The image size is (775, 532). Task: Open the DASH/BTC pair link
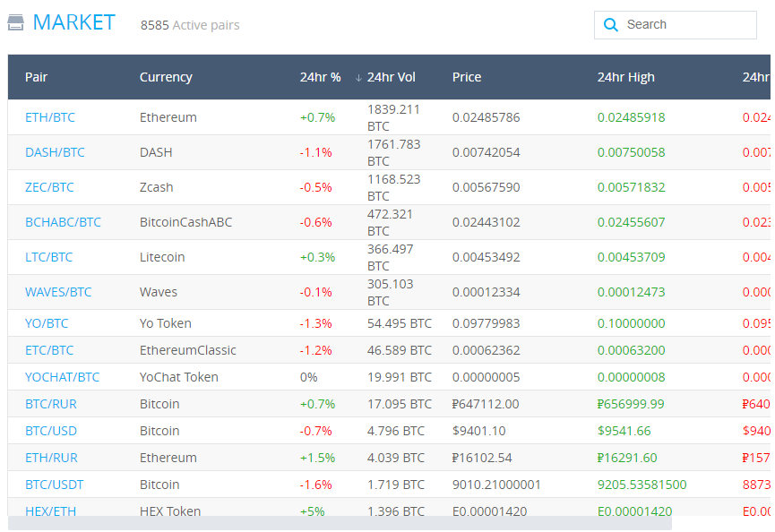pyautogui.click(x=55, y=152)
